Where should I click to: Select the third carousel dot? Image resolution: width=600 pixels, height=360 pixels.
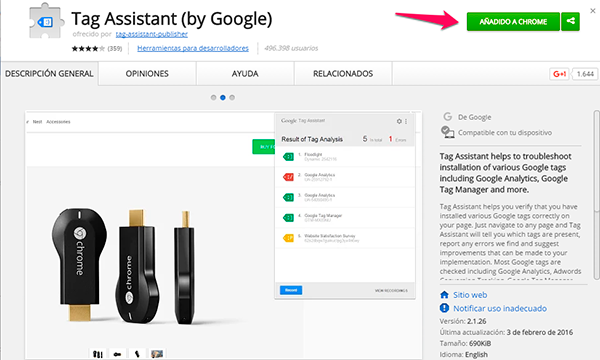(232, 98)
